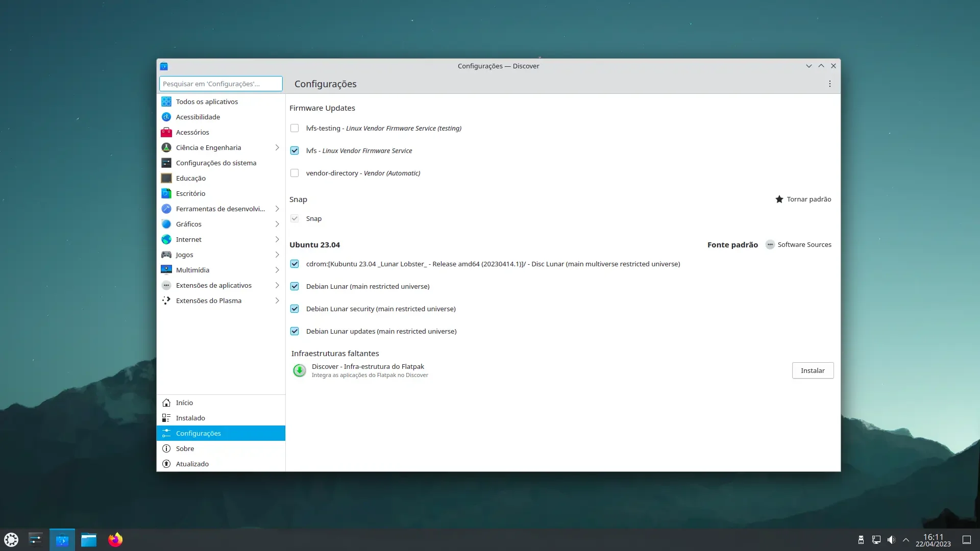Click the Discover taskbar entry
This screenshot has height=551, width=980.
[x=62, y=539]
